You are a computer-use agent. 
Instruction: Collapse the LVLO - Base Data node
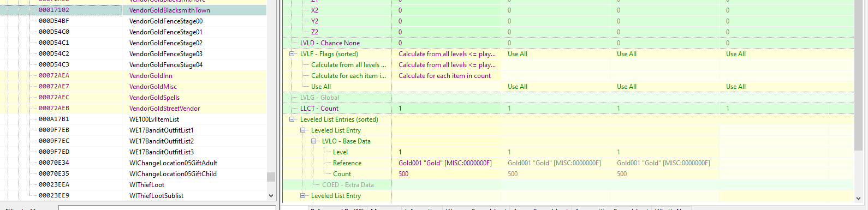314,141
